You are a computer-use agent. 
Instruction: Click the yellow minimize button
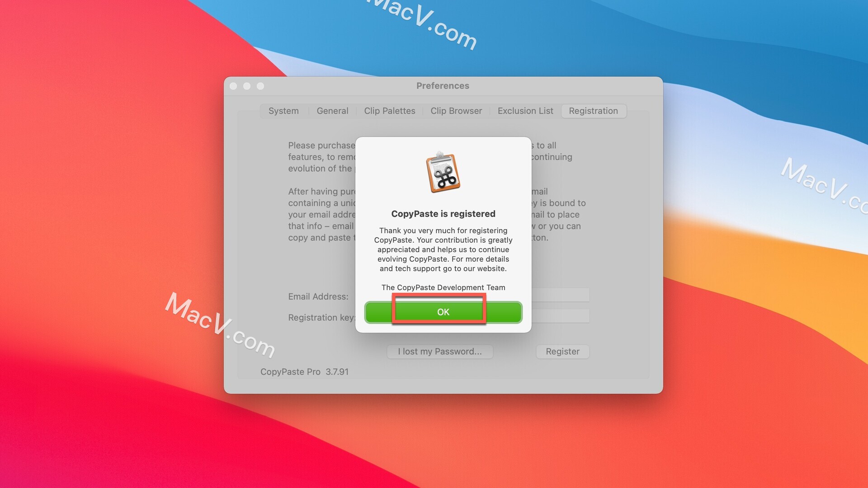coord(246,85)
